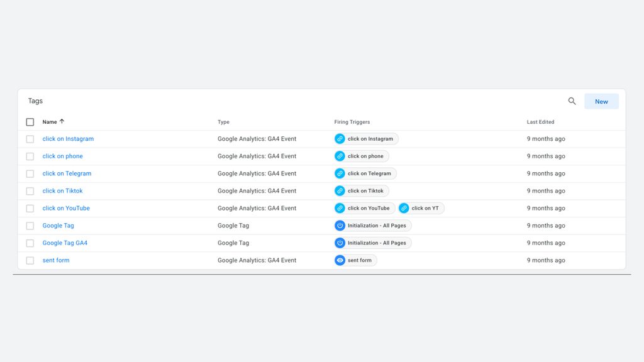Screen dimensions: 644x362
Task: Click the click on YT trigger chip label
Action: pos(425,208)
